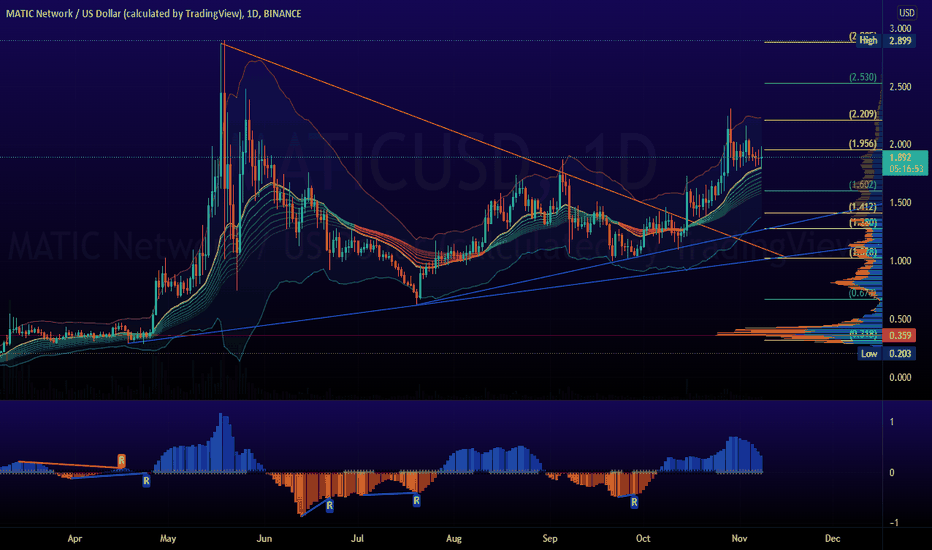
Task: Click the Apr label on the time axis
Action: tap(74, 539)
